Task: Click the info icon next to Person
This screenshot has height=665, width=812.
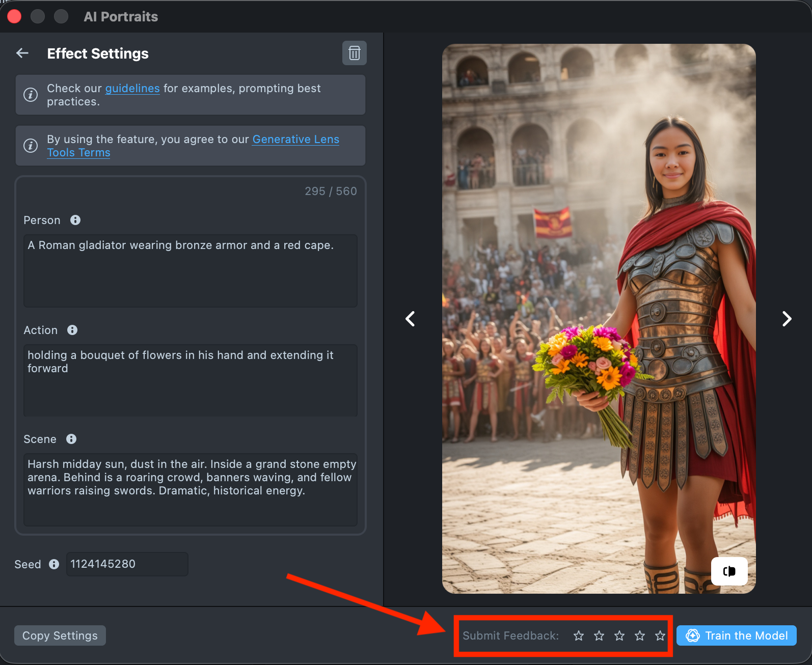Action: click(x=75, y=220)
